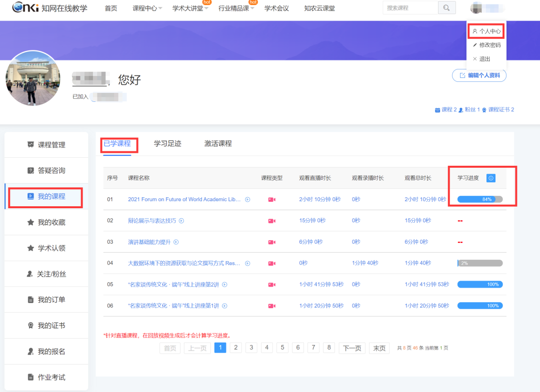Click the 课程管理 sidebar icon
Viewport: 540px width, 392px height.
point(30,144)
